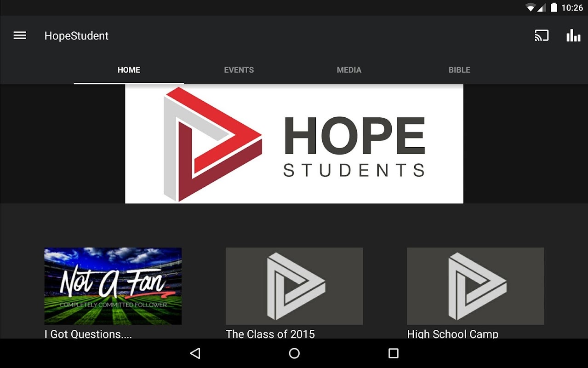The height and width of the screenshot is (368, 588).
Task: Tap the Android Recents square button
Action: (394, 353)
